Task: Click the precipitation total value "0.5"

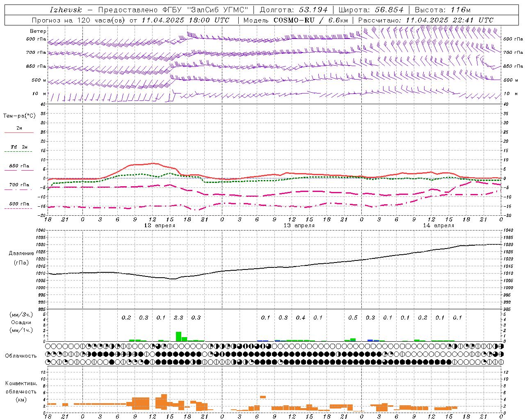Action: [x=353, y=318]
